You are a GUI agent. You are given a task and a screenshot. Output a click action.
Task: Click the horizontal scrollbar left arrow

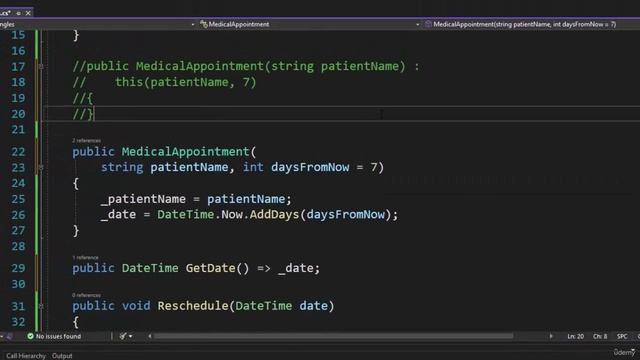point(150,336)
